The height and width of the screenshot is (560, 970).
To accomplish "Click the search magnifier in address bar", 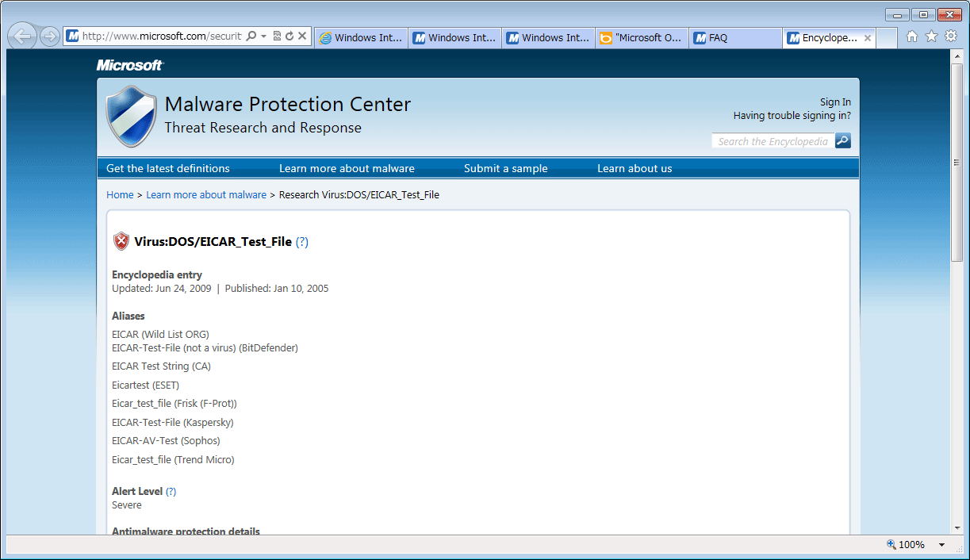I will pyautogui.click(x=251, y=36).
